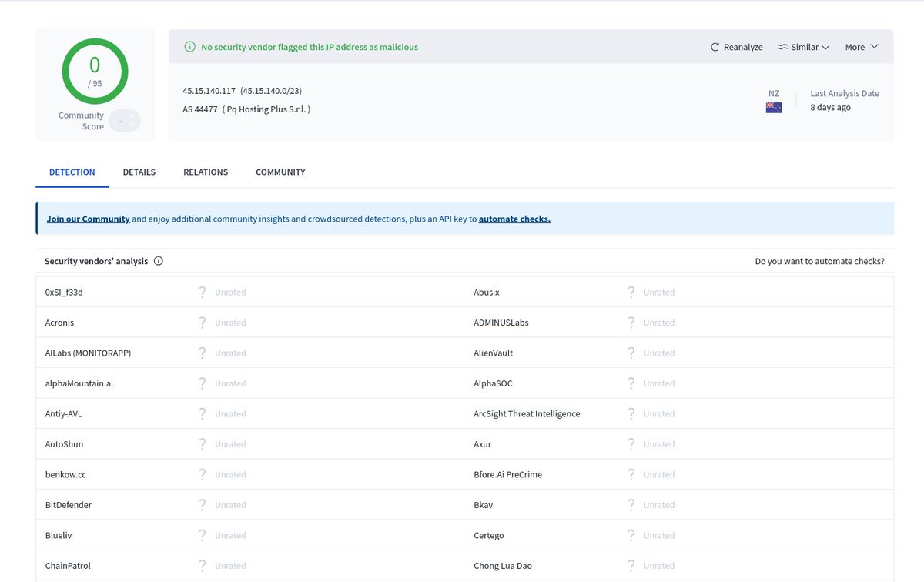Click the Unrated result for Antiy-AVL
The width and height of the screenshot is (924, 582).
tap(230, 414)
